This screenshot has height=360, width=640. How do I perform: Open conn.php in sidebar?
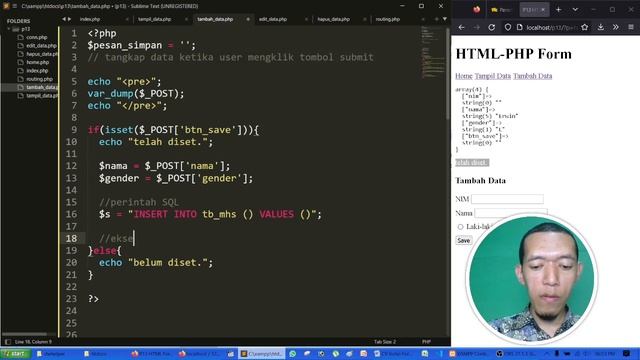(37, 37)
